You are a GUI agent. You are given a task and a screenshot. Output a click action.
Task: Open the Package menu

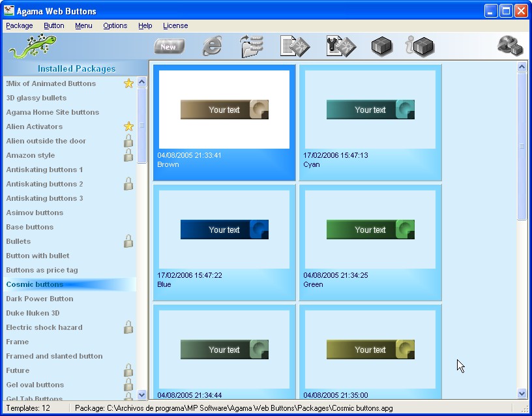tap(20, 26)
